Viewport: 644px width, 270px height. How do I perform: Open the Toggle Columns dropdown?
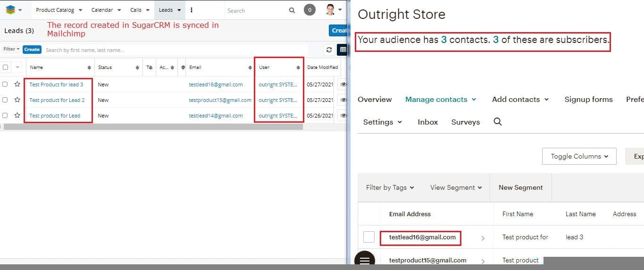coord(579,156)
